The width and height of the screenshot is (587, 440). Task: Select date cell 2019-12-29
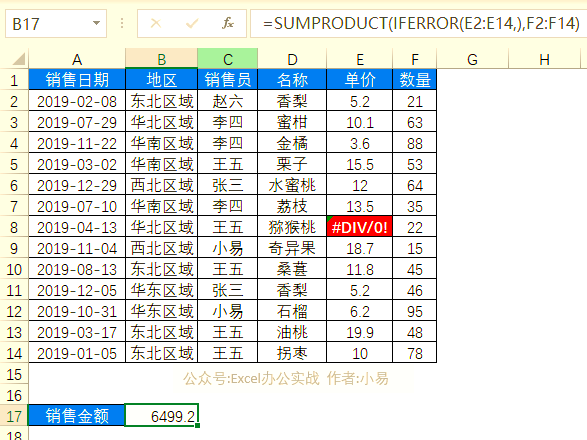77,184
